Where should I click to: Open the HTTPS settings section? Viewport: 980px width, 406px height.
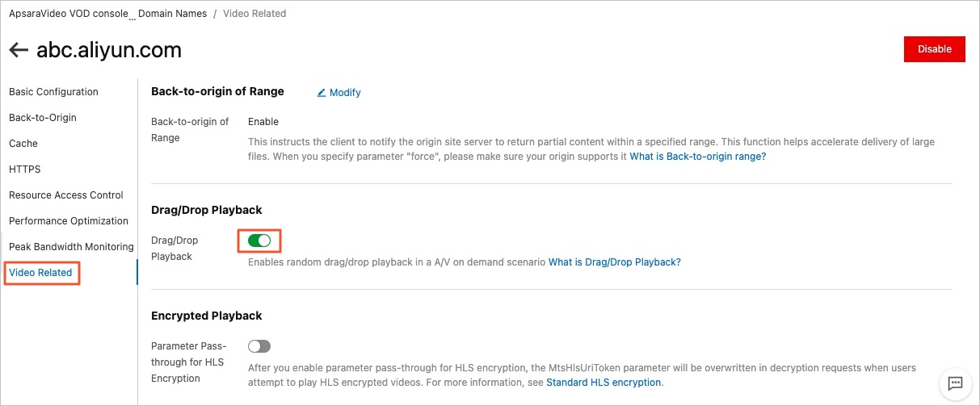(x=25, y=170)
